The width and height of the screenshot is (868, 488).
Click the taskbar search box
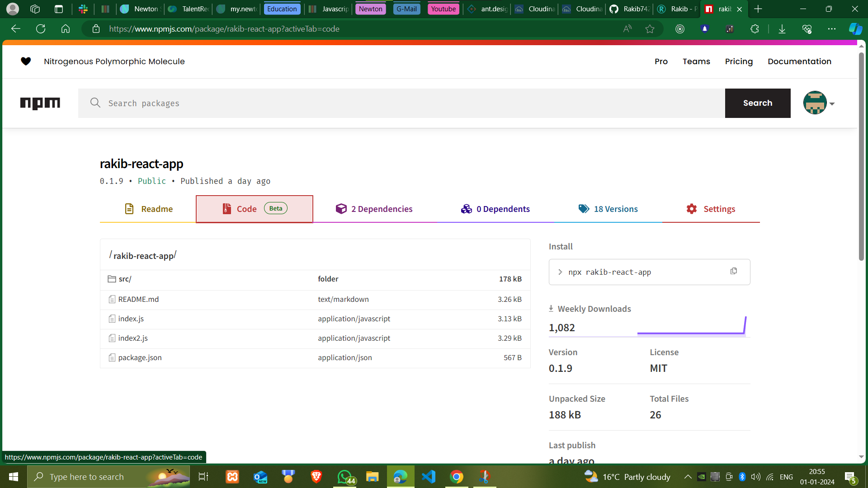[x=108, y=477]
